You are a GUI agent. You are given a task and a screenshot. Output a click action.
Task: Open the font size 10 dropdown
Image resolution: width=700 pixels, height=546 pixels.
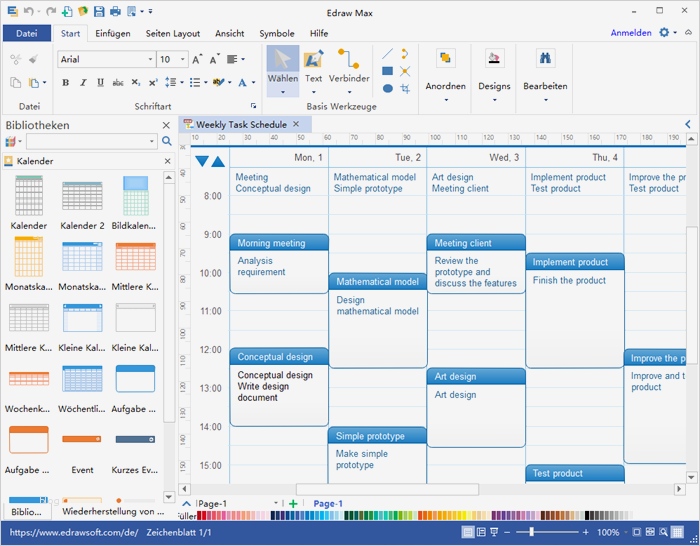pyautogui.click(x=183, y=59)
